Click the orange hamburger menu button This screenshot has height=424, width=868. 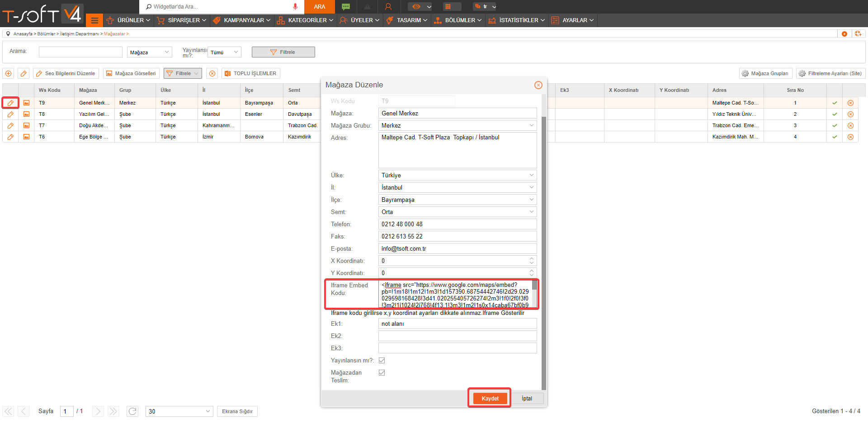coord(94,20)
